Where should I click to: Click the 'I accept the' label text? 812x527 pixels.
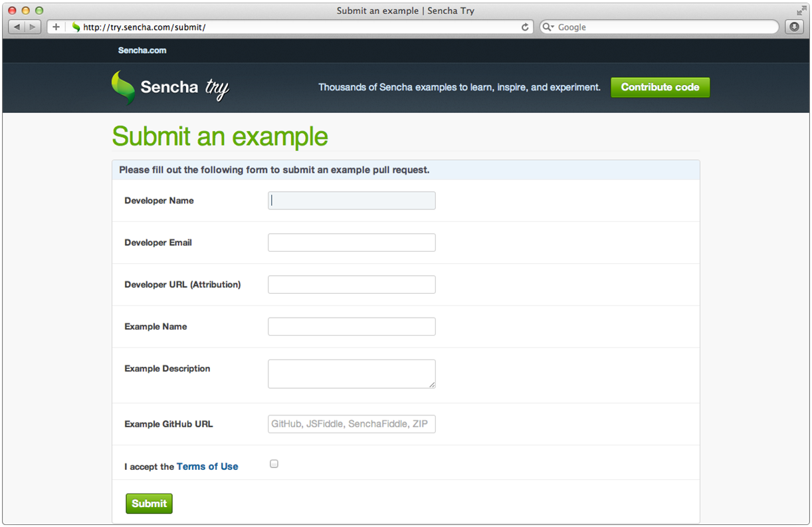point(150,467)
